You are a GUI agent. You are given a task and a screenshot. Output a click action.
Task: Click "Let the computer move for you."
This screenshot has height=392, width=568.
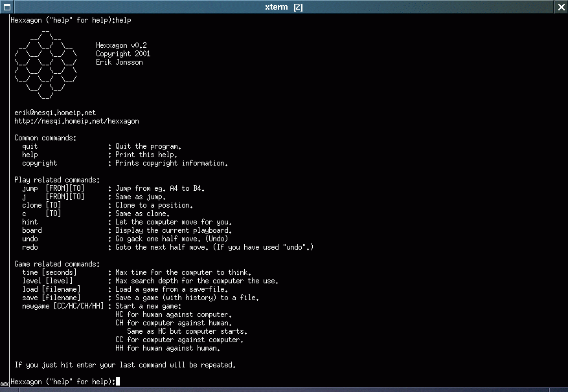click(x=174, y=222)
